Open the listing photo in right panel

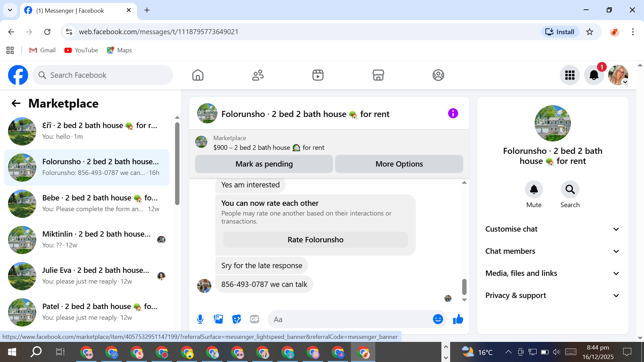click(552, 123)
